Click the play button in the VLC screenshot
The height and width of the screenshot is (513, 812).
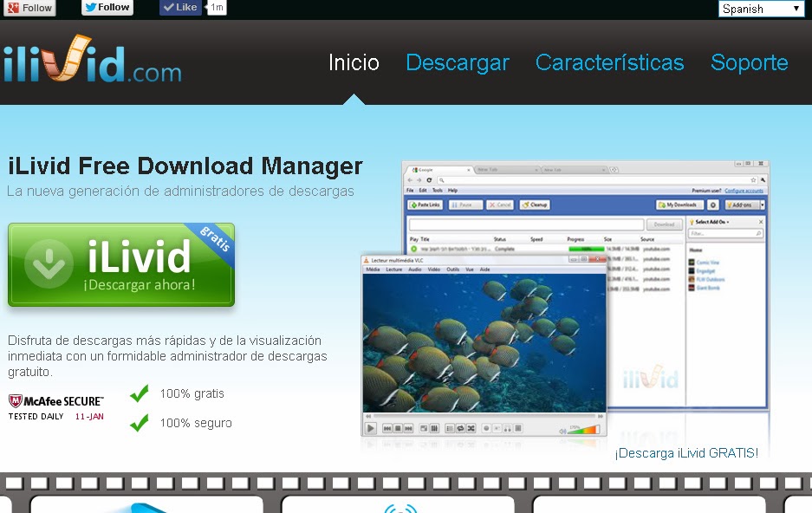pos(370,428)
